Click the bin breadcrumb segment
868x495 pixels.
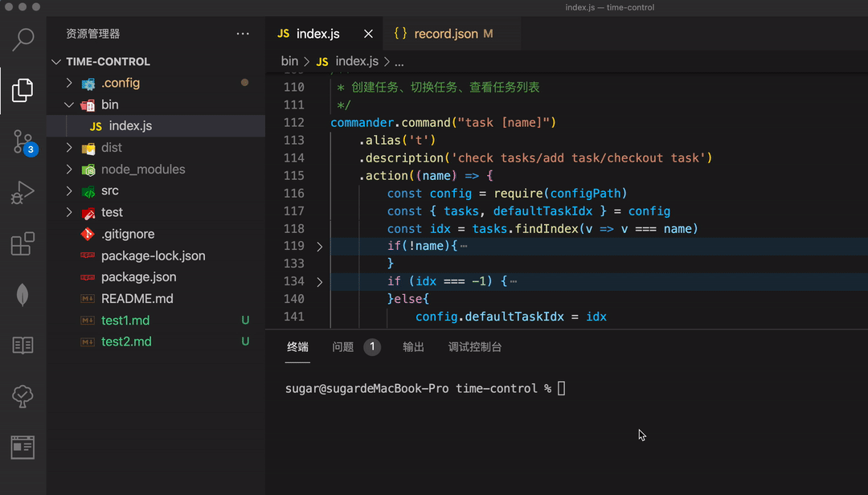289,61
